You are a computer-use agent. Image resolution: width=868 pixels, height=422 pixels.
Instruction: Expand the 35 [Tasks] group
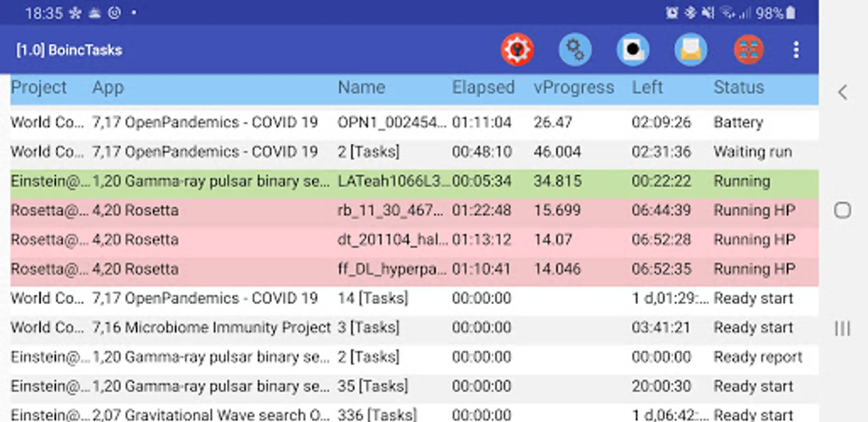373,386
